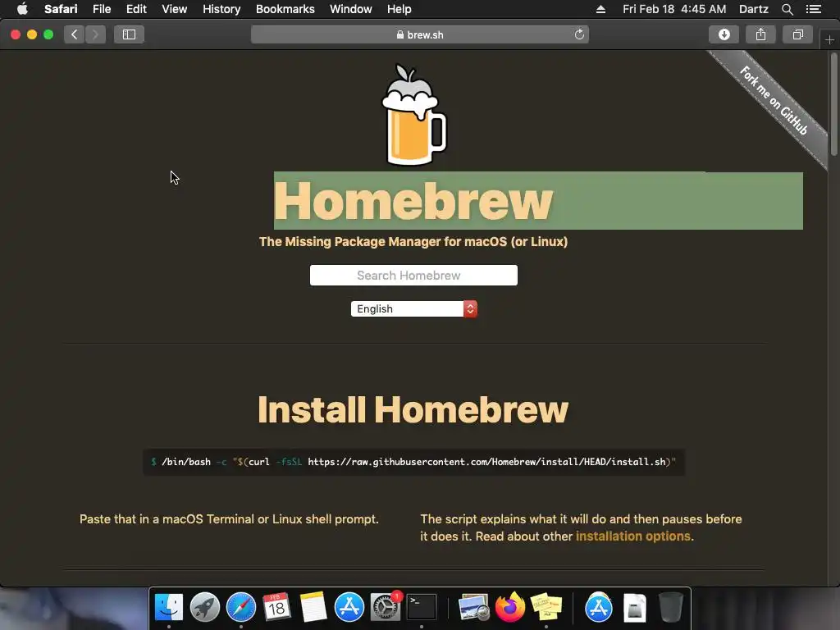Image resolution: width=840 pixels, height=630 pixels.
Task: Focus the Search Homebrew field
Action: click(x=413, y=276)
